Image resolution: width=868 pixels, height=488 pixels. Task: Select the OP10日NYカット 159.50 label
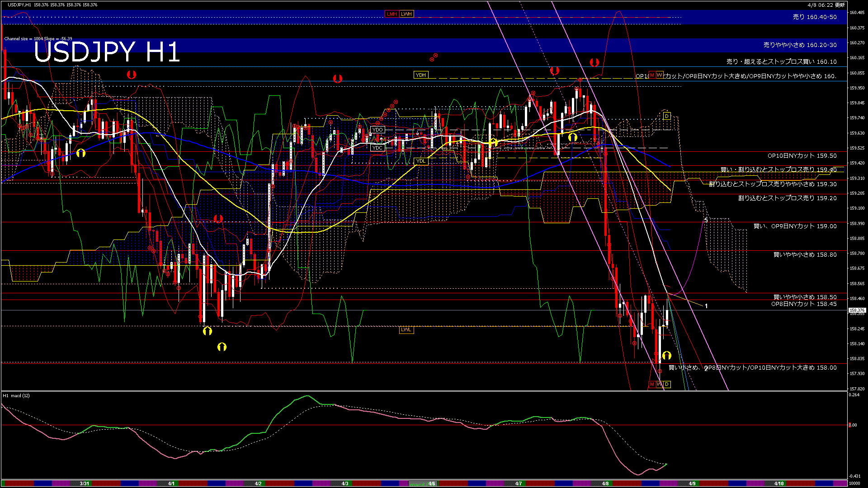point(802,155)
